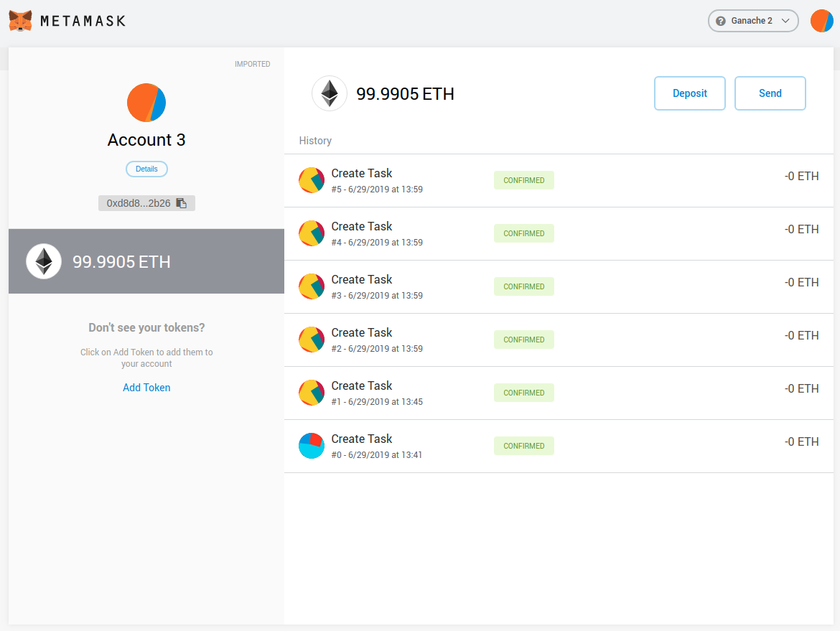The height and width of the screenshot is (631, 840).
Task: Click the IMPORTED account label
Action: point(253,64)
